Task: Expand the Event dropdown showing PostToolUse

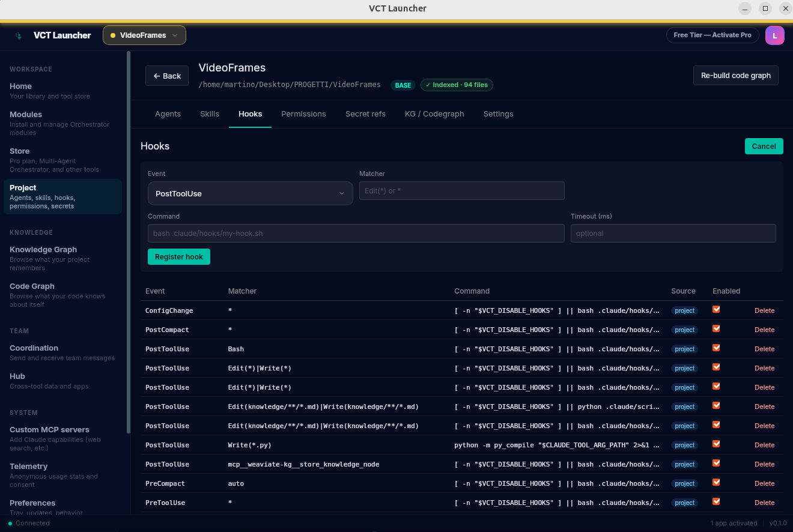Action: point(250,193)
